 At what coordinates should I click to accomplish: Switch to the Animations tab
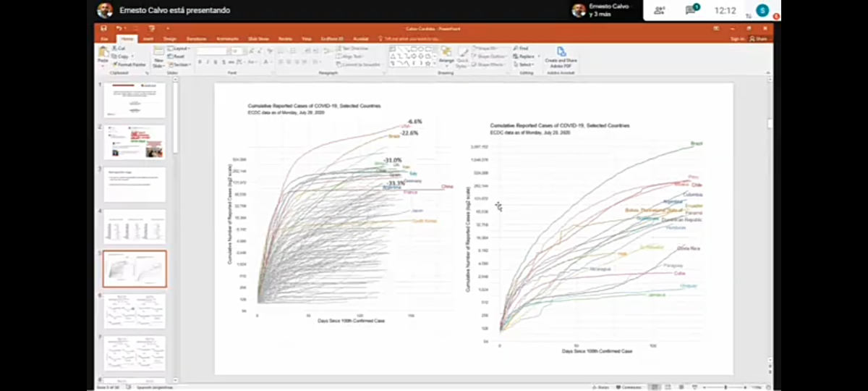point(229,38)
